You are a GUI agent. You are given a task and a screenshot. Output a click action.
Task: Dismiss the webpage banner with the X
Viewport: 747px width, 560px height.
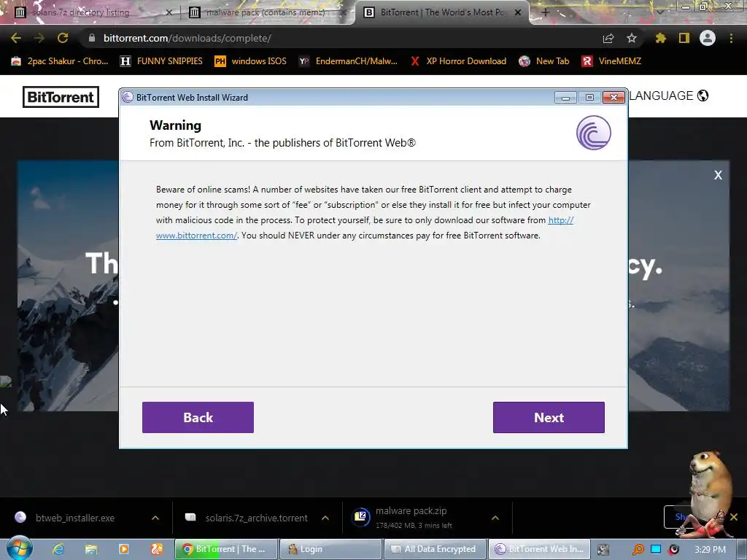tap(718, 175)
